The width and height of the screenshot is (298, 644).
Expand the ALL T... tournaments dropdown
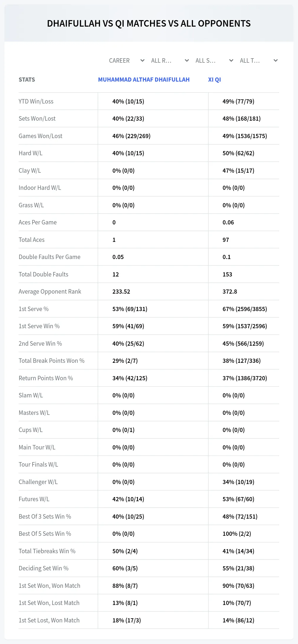(258, 61)
